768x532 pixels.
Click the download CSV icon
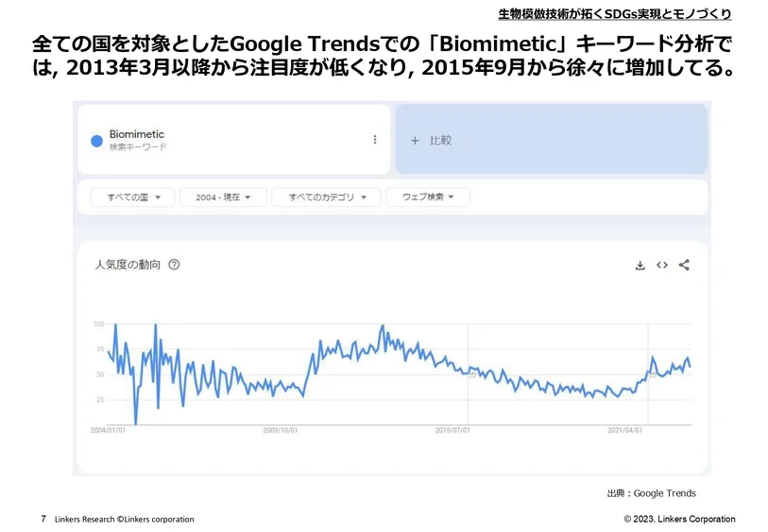point(640,266)
